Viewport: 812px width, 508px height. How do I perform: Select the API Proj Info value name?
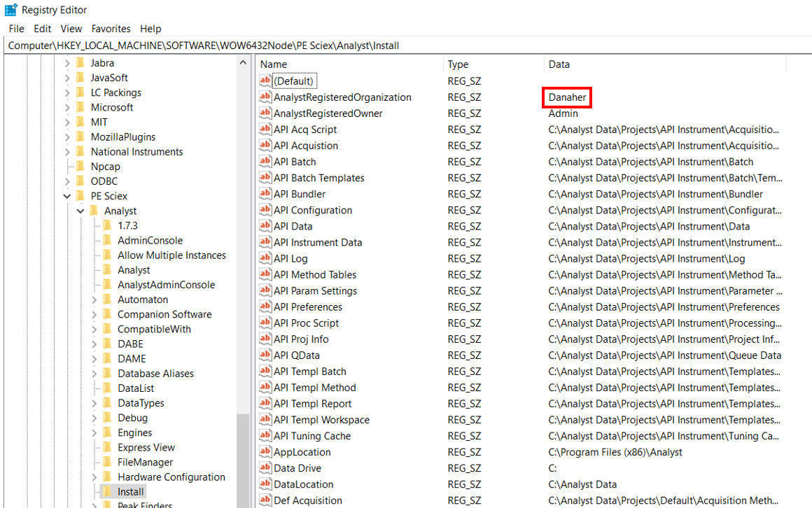coord(301,339)
